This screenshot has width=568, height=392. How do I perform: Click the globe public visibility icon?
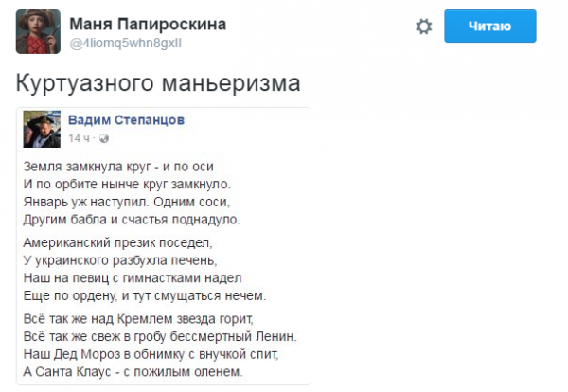point(104,138)
